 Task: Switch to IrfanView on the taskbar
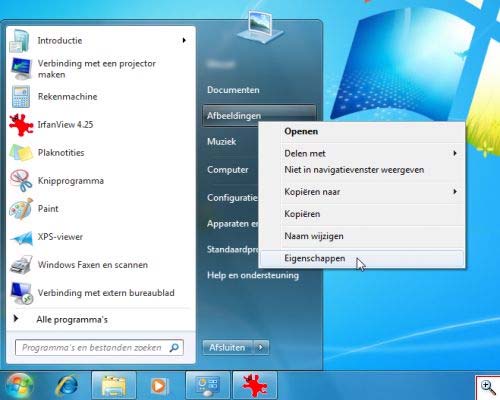pos(255,386)
